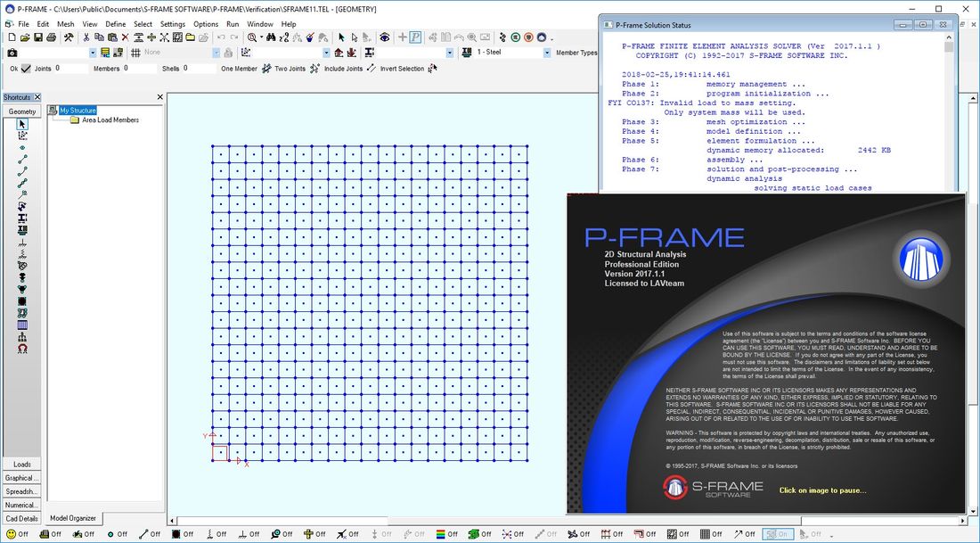Click the Joints count input field
The height and width of the screenshot is (543, 980).
[71, 69]
